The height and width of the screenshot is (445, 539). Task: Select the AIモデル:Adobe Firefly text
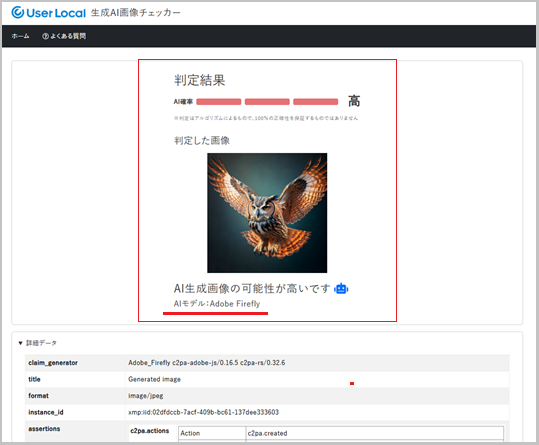[x=217, y=304]
